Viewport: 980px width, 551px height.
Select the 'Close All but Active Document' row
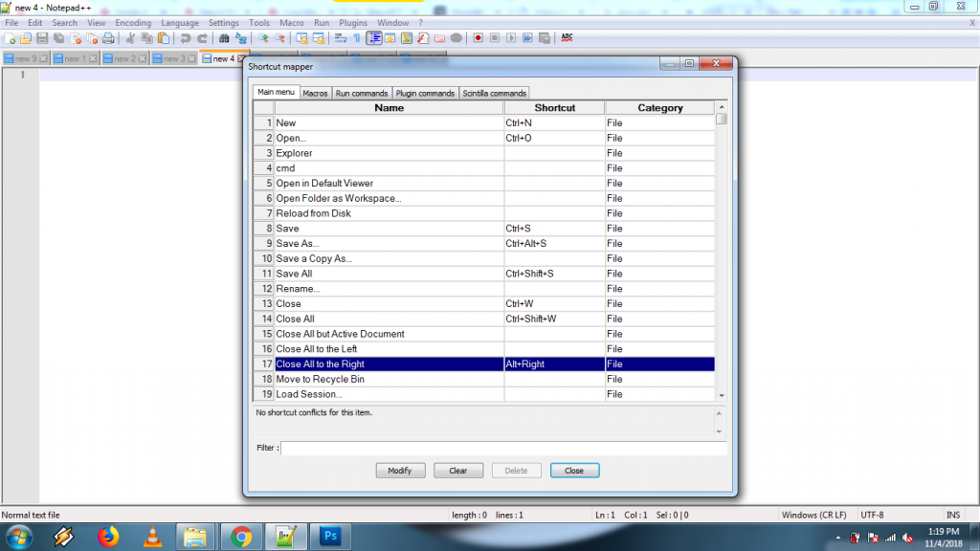point(483,334)
